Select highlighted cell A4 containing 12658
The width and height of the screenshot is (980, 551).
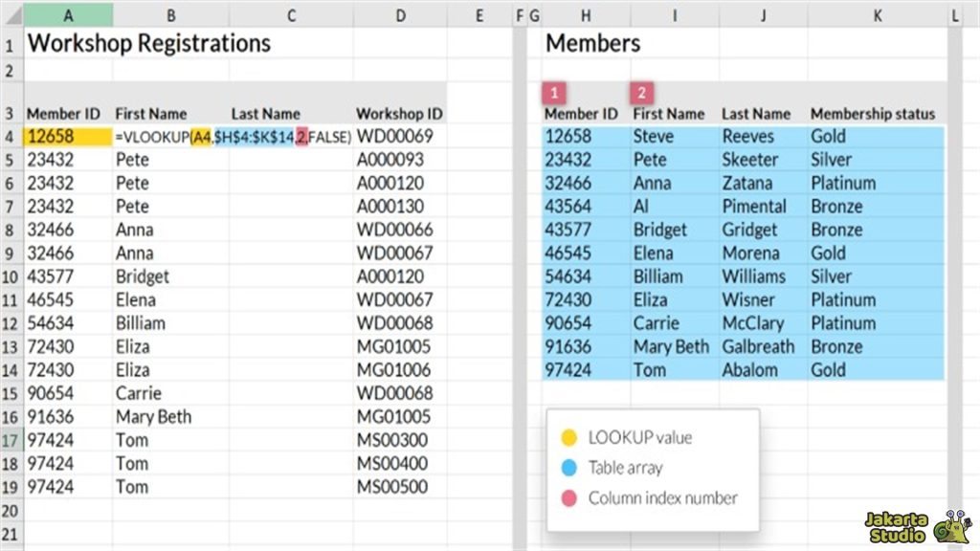coord(69,137)
